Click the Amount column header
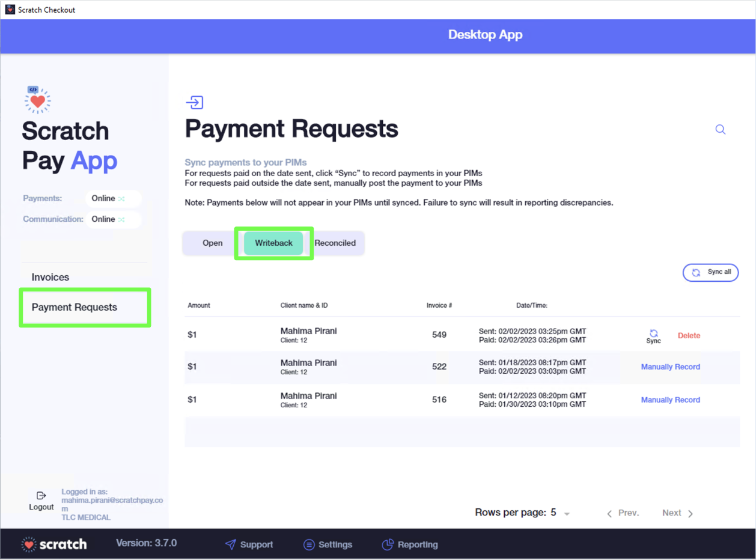 [x=199, y=305]
